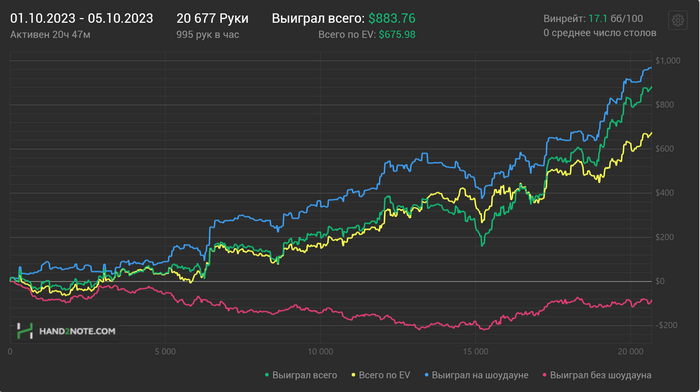
Task: Click the -$200 y-axis label
Action: point(666,325)
